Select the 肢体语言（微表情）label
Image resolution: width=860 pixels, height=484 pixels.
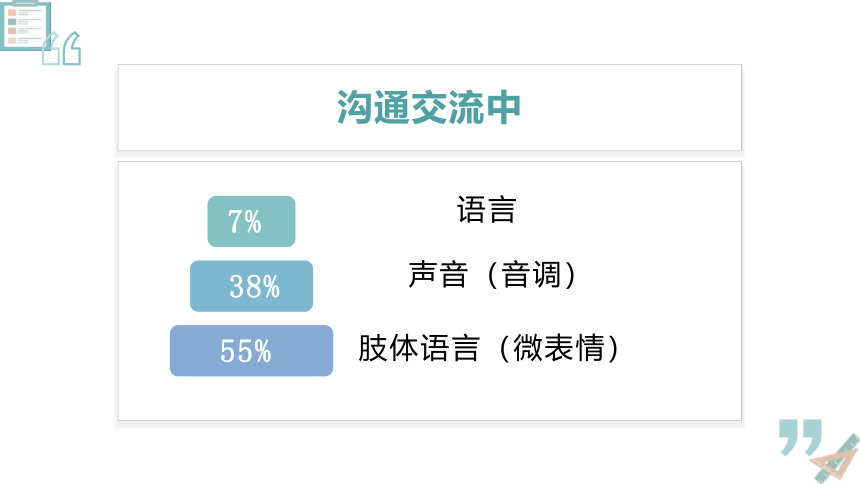click(489, 348)
